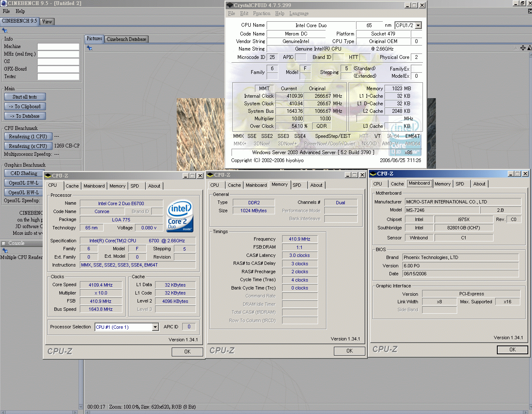Open the Edit menu in CrystalCPUID
Image resolution: width=532 pixels, height=414 pixels.
pyautogui.click(x=244, y=13)
